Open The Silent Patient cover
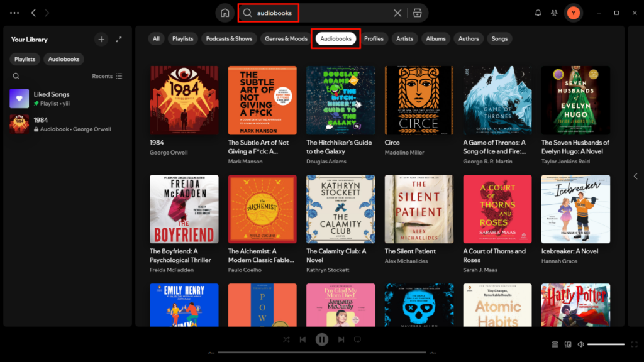The width and height of the screenshot is (644, 362). (x=419, y=209)
